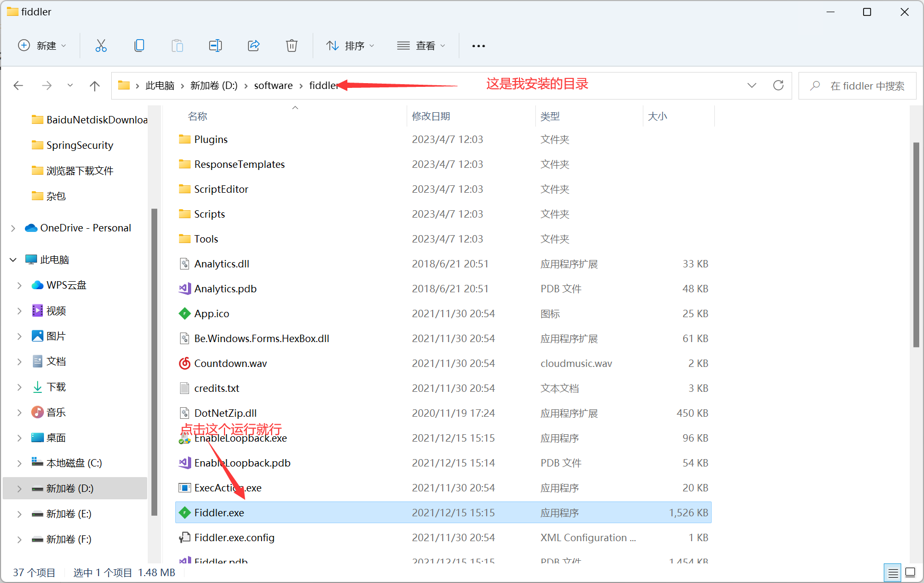The width and height of the screenshot is (924, 583).
Task: Click the Fiddler.exe.config file icon
Action: 184,537
